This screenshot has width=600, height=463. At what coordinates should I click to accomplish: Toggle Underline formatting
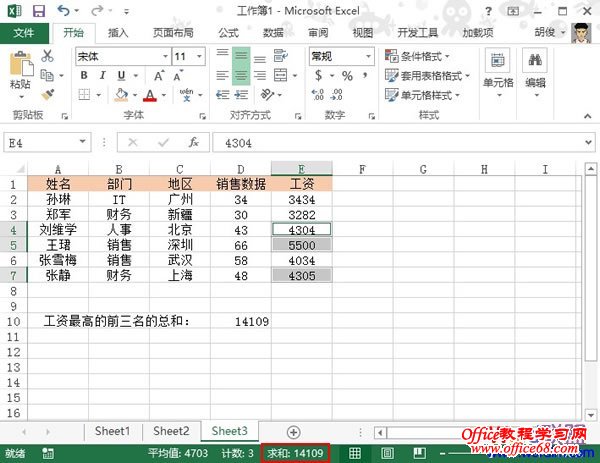121,75
